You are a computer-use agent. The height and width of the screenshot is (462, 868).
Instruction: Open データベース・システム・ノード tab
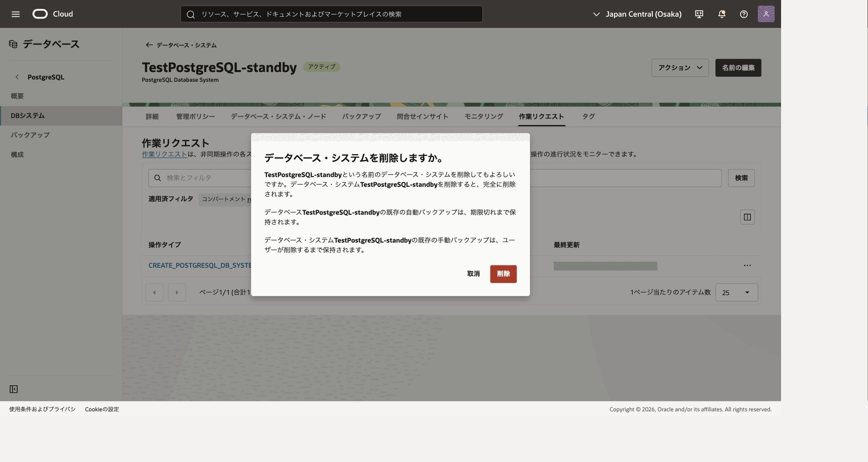pos(278,117)
